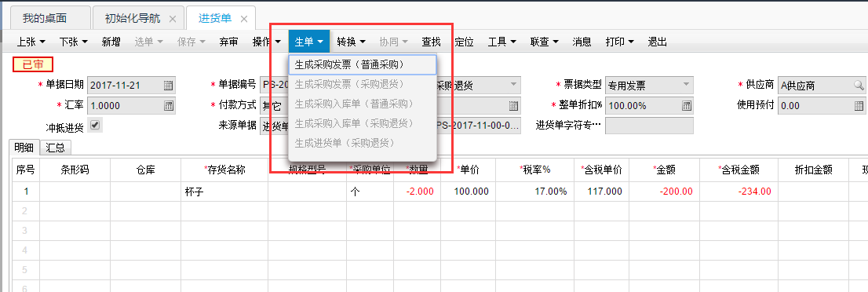
Task: Click the 100.000 unit price cell
Action: coord(468,192)
